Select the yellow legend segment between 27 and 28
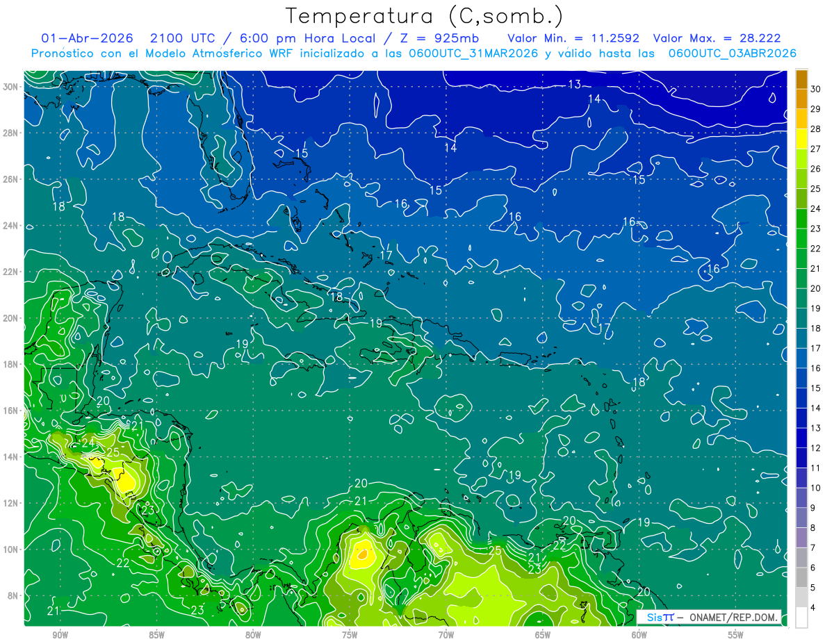The image size is (834, 644). point(801,138)
